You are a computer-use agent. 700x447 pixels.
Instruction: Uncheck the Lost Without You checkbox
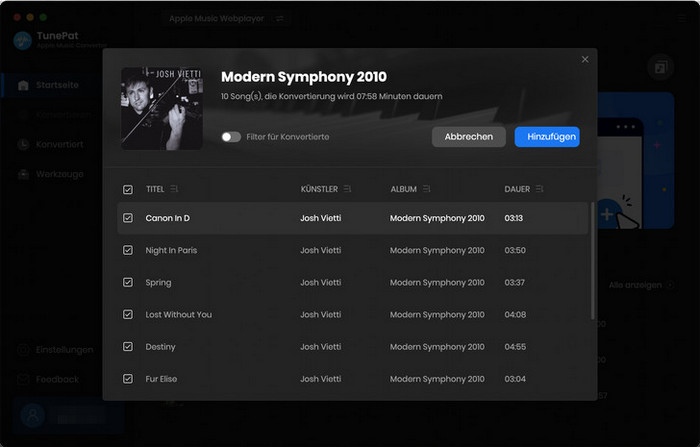(128, 314)
